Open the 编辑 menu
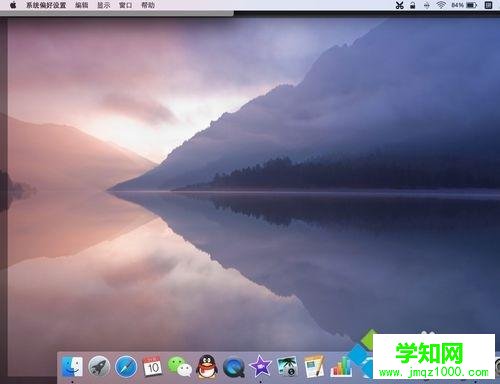Viewport: 500px width, 384px height. click(x=82, y=5)
